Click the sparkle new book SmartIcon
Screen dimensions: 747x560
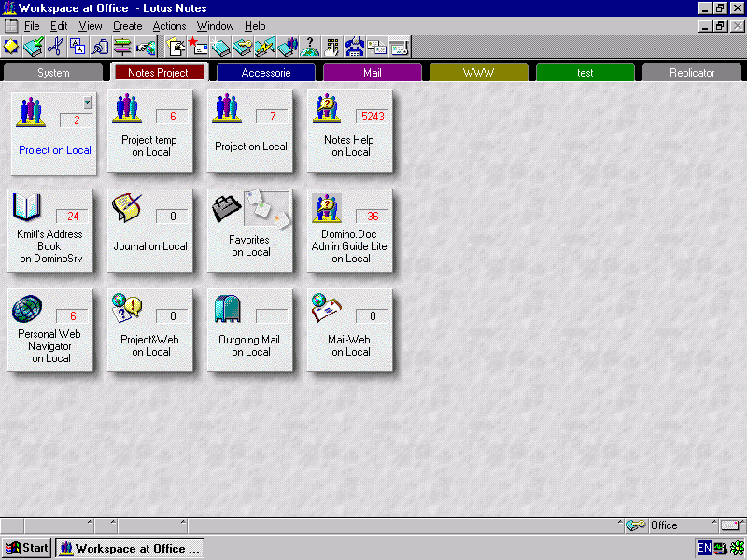[220, 47]
